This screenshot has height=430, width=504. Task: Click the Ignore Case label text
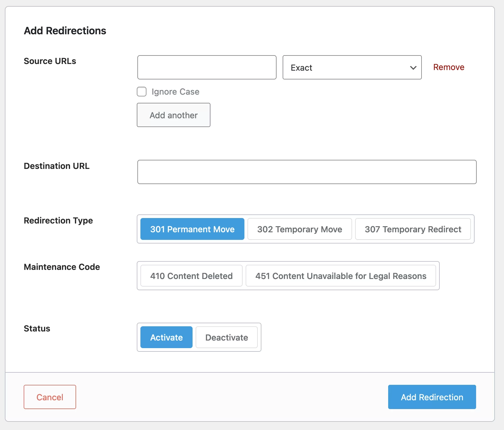tap(175, 92)
